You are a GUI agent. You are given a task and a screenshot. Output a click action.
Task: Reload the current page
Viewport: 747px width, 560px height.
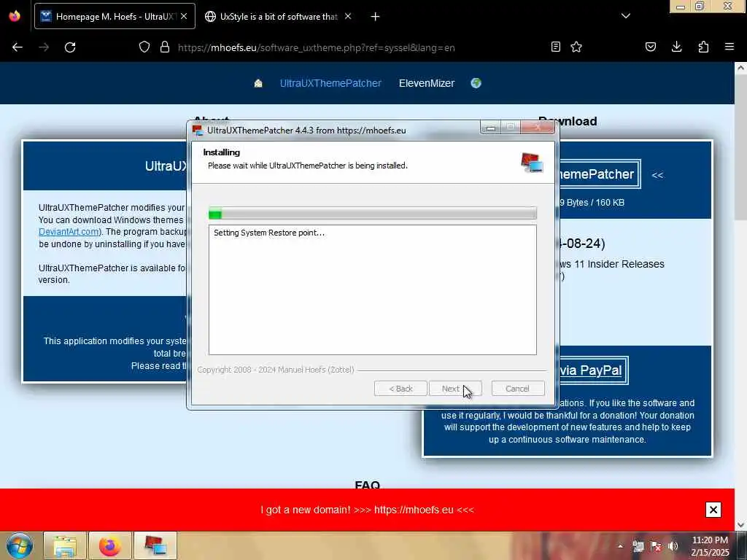pyautogui.click(x=70, y=47)
